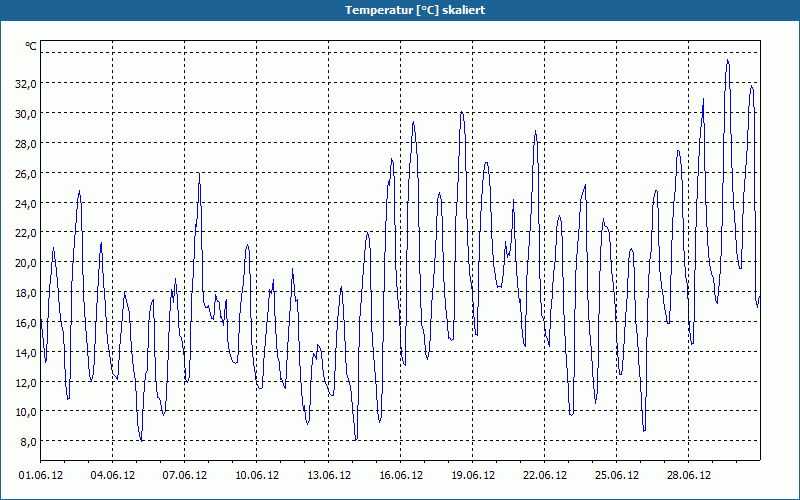Select the 20,0 y-axis value
This screenshot has height=500, width=800.
(26, 263)
